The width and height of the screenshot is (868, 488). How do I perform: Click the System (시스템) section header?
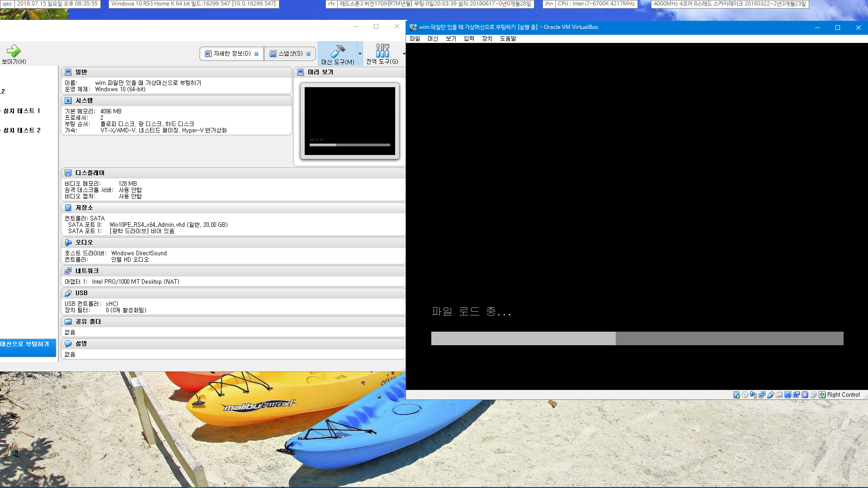point(176,100)
